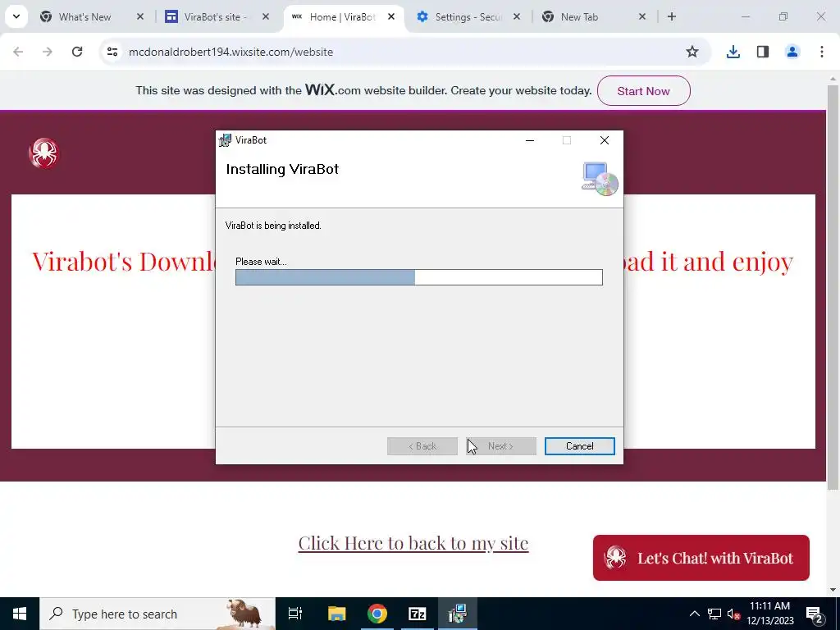This screenshot has width=840, height=630.
Task: Click the WiX.com logo in banner
Action: pos(333,89)
